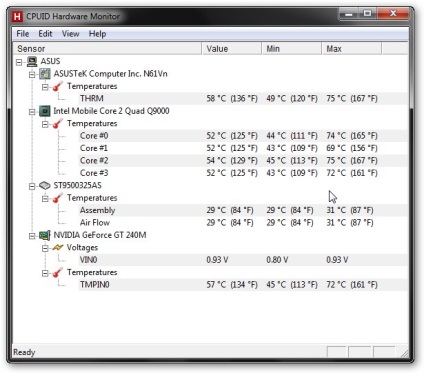Click Air Flow min value 29 °C
The width and height of the screenshot is (424, 373).
point(290,223)
